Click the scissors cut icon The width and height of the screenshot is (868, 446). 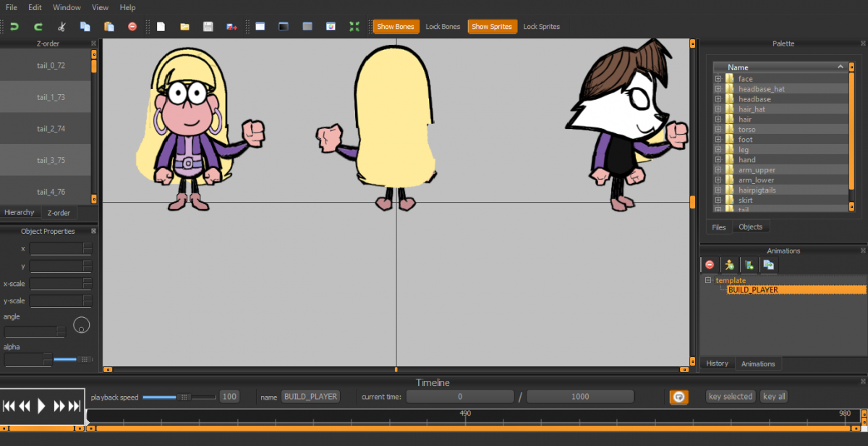point(61,27)
